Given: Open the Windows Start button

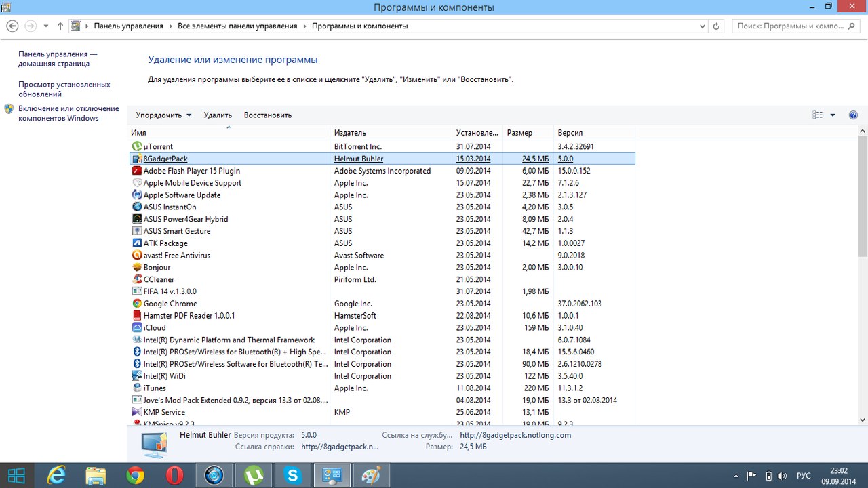Looking at the screenshot, I should click(17, 475).
